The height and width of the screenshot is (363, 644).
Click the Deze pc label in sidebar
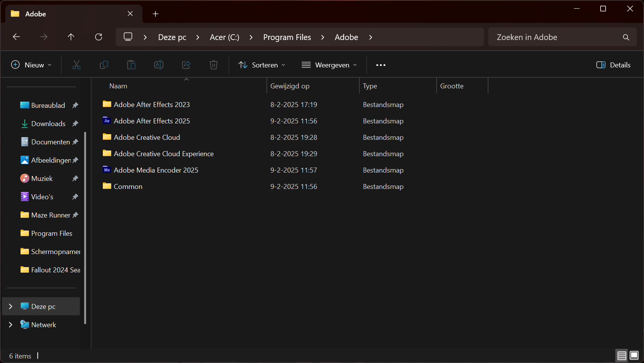[x=43, y=306]
